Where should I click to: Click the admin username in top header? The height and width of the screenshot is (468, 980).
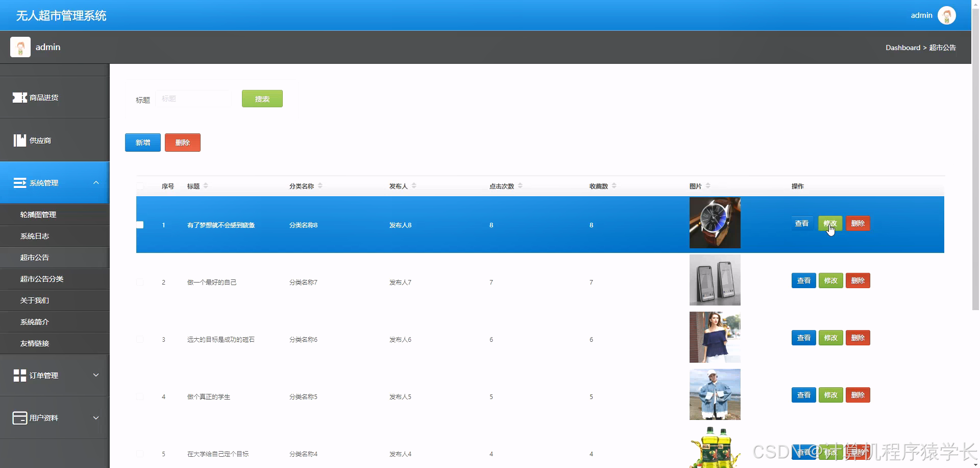[921, 15]
